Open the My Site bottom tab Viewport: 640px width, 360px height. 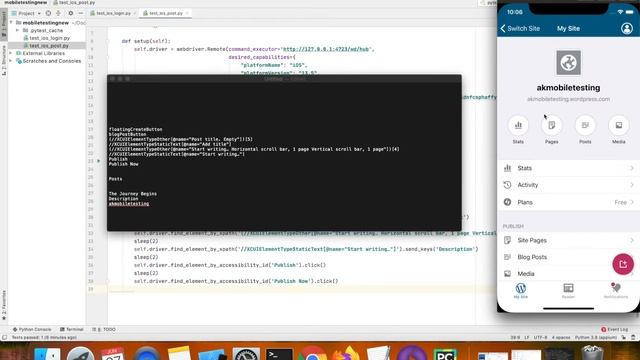(x=520, y=291)
